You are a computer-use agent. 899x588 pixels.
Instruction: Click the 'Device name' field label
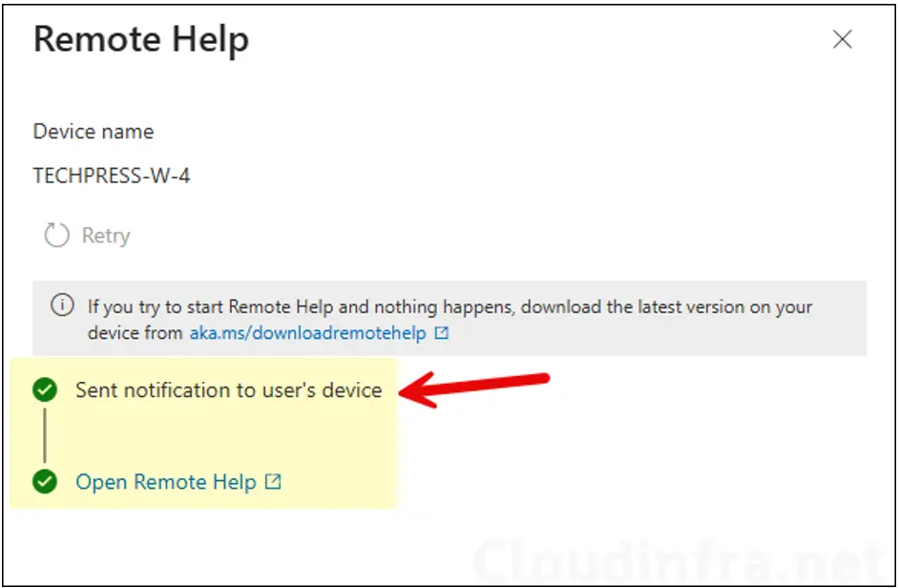pyautogui.click(x=93, y=132)
